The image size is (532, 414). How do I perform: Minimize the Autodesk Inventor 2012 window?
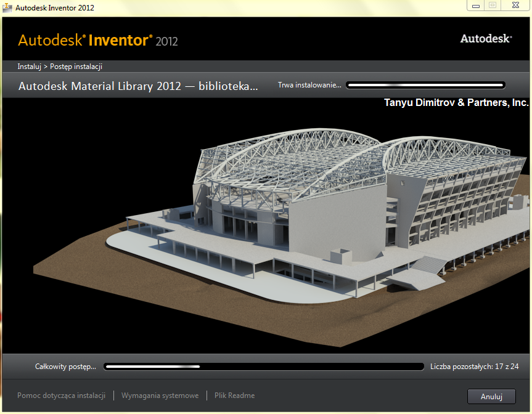click(x=476, y=6)
